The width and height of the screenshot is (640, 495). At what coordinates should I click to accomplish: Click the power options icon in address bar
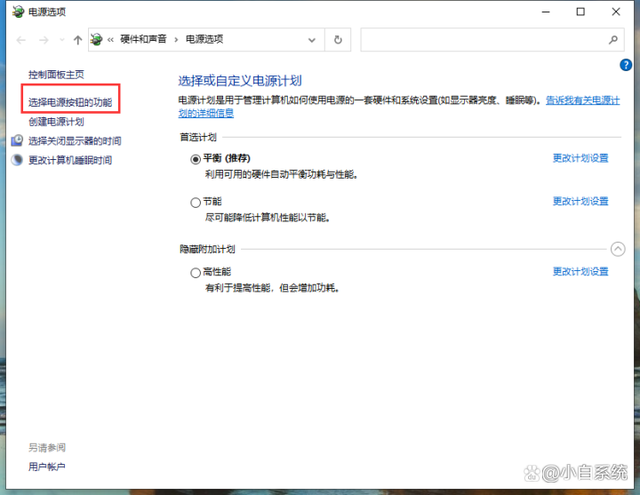point(97,40)
